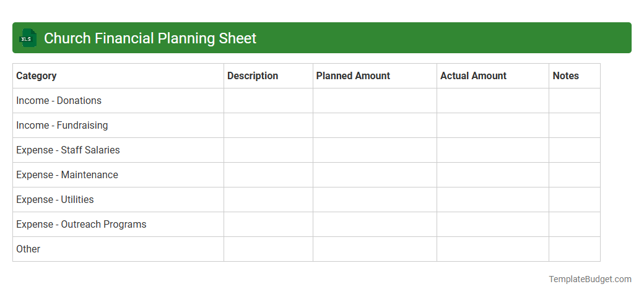644x297 pixels.
Task: Click Notes cell for Expense - Maintenance
Action: click(x=575, y=174)
